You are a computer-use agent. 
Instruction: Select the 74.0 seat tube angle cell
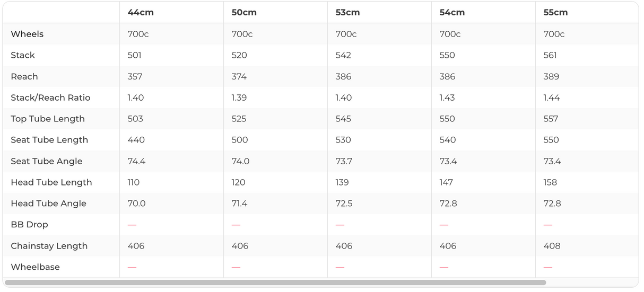240,161
